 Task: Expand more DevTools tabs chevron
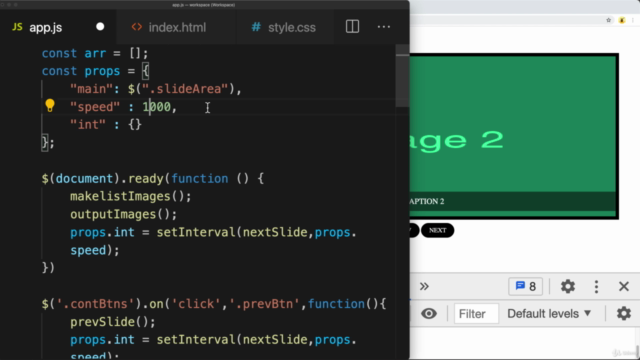click(424, 286)
